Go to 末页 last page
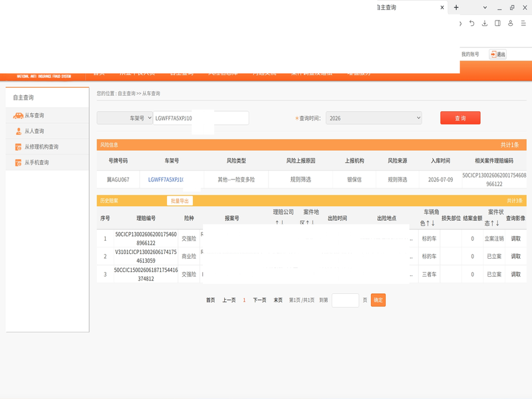The height and width of the screenshot is (399, 532). [278, 301]
